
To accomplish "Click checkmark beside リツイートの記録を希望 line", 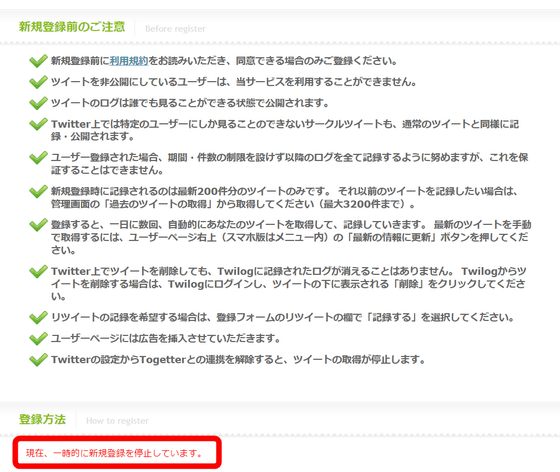I will click(x=38, y=317).
